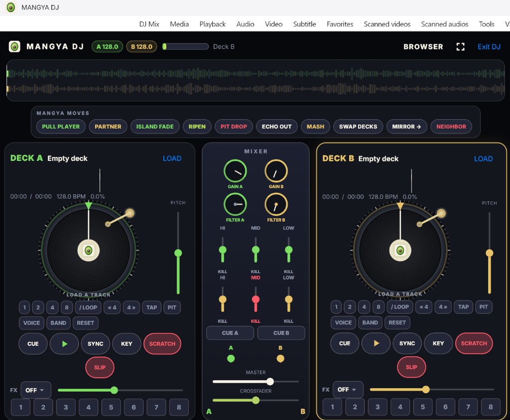
Task: Adjust the MASTER volume slider handle
Action: [270, 381]
